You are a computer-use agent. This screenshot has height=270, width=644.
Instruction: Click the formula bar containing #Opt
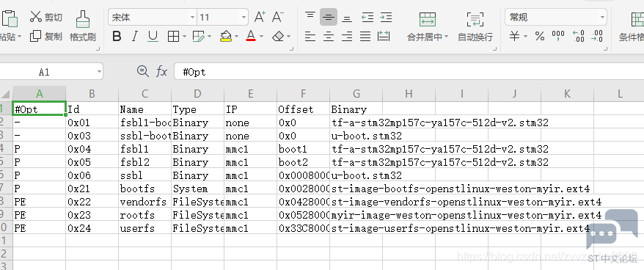(409, 72)
